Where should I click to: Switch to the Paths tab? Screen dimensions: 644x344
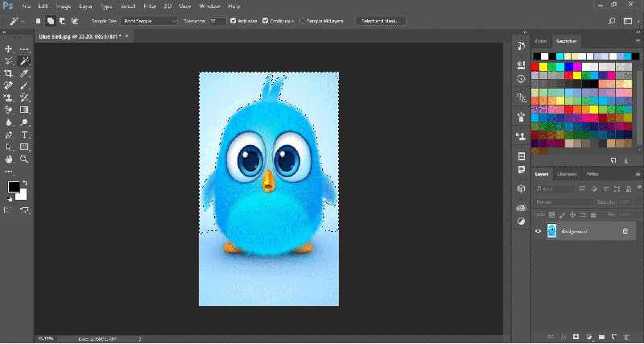(x=592, y=174)
